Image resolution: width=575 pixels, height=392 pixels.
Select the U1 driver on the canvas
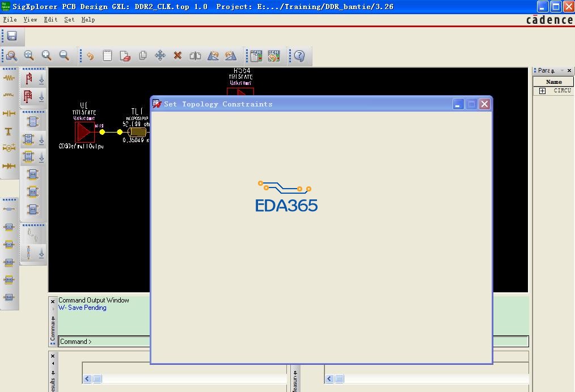84,132
